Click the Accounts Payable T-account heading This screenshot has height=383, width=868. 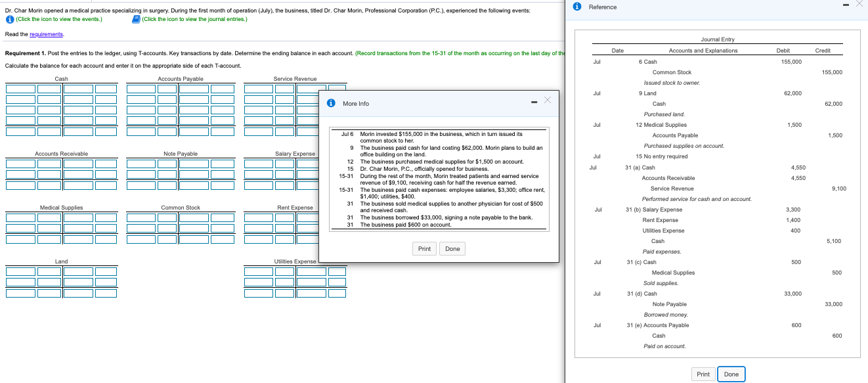tap(181, 79)
